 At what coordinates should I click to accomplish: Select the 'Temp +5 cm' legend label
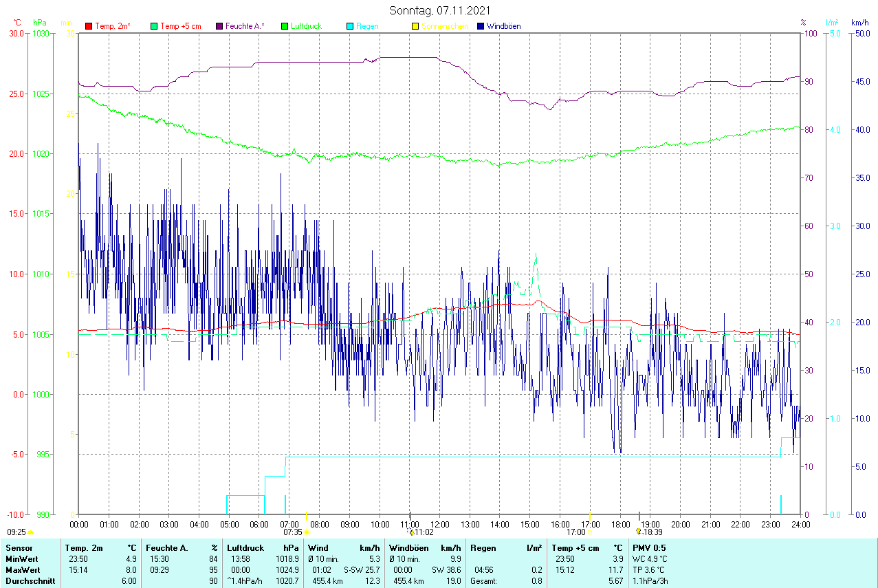pyautogui.click(x=181, y=26)
